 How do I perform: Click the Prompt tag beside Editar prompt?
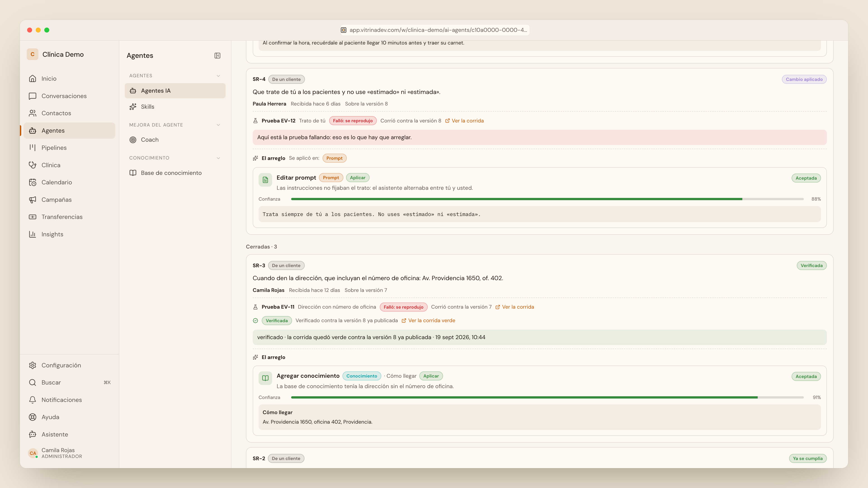[x=331, y=178]
